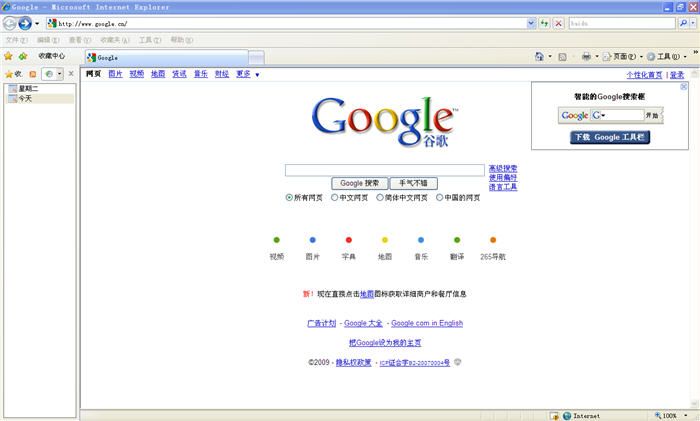
Task: Click the yellow Favorites star icon
Action: (x=8, y=56)
